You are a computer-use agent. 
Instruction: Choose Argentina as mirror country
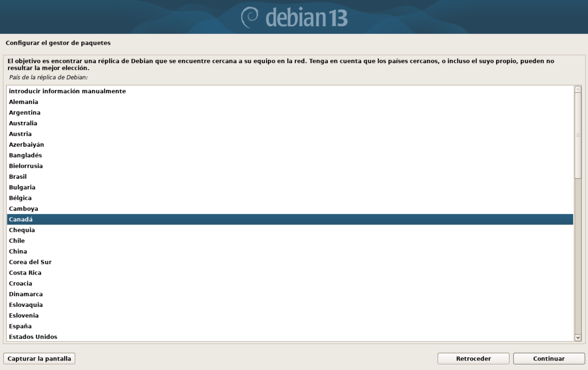290,113
